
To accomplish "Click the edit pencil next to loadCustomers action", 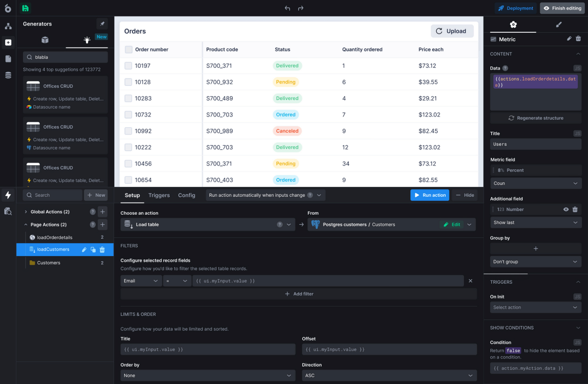I will pos(84,249).
